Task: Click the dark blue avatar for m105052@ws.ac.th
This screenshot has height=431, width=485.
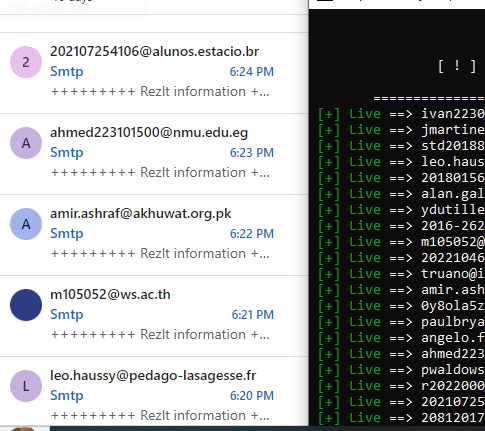Action: [x=26, y=305]
